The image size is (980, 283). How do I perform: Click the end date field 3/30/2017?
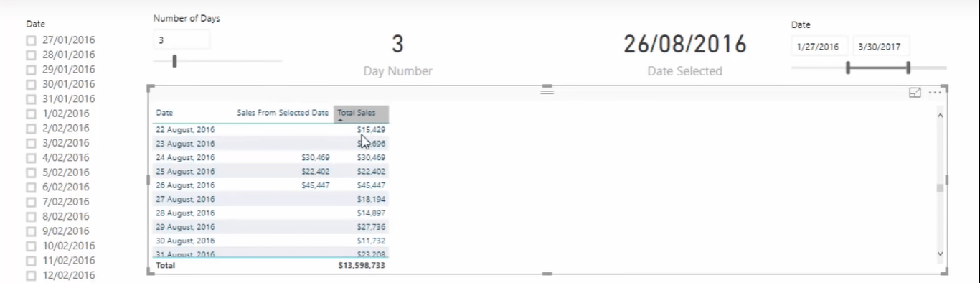(881, 47)
